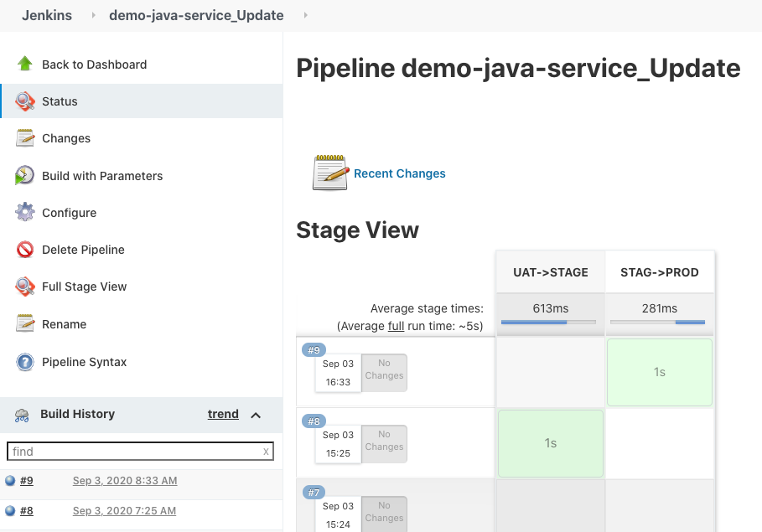This screenshot has height=532, width=762.
Task: Click the Rename notepad icon
Action: click(x=25, y=324)
